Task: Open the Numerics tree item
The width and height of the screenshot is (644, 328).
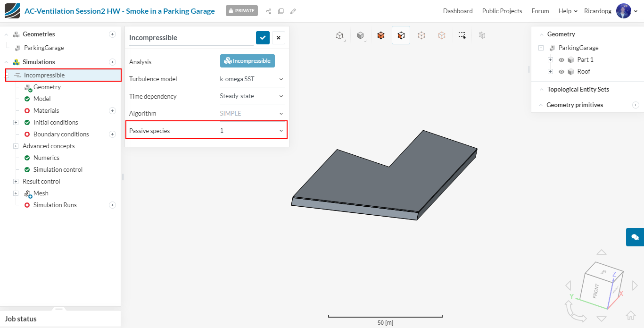Action: (x=46, y=158)
